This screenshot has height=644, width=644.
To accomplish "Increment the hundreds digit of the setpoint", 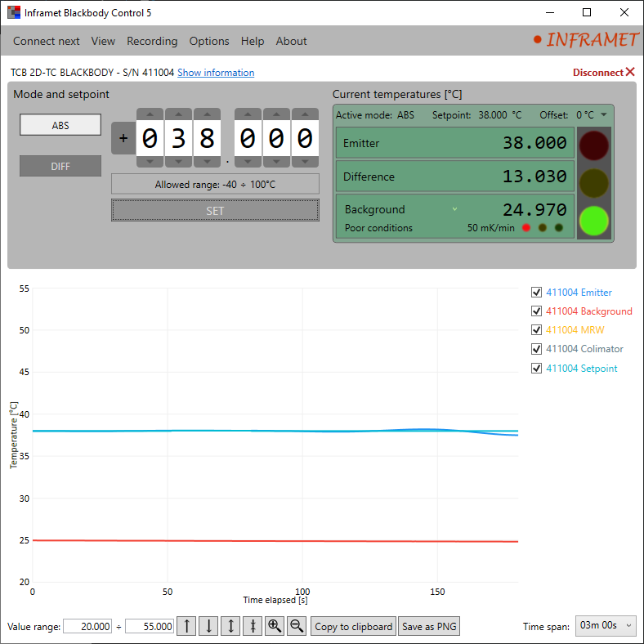I will [x=150, y=114].
